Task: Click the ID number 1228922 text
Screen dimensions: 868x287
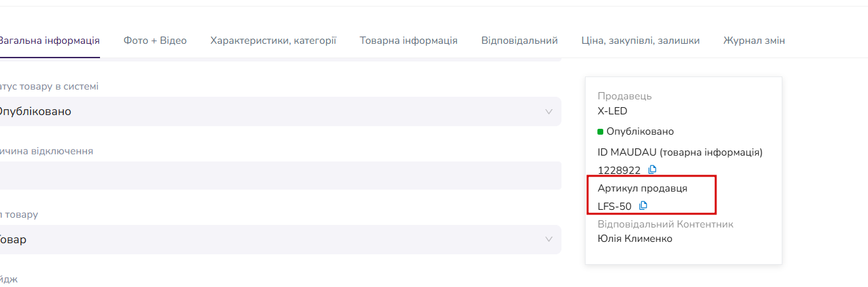Action: click(619, 171)
